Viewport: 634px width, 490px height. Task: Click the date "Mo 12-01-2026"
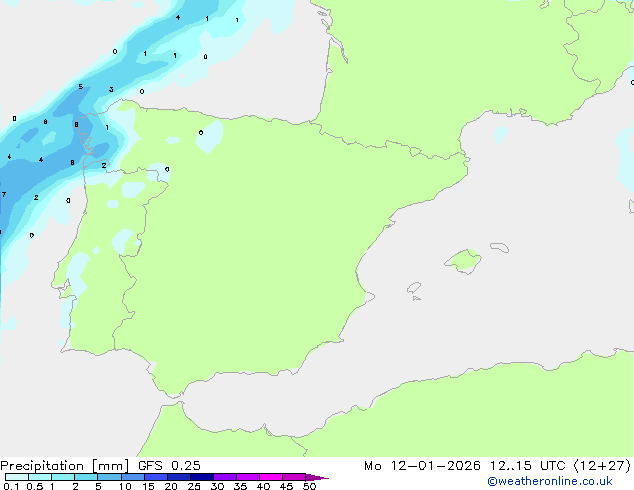click(423, 466)
